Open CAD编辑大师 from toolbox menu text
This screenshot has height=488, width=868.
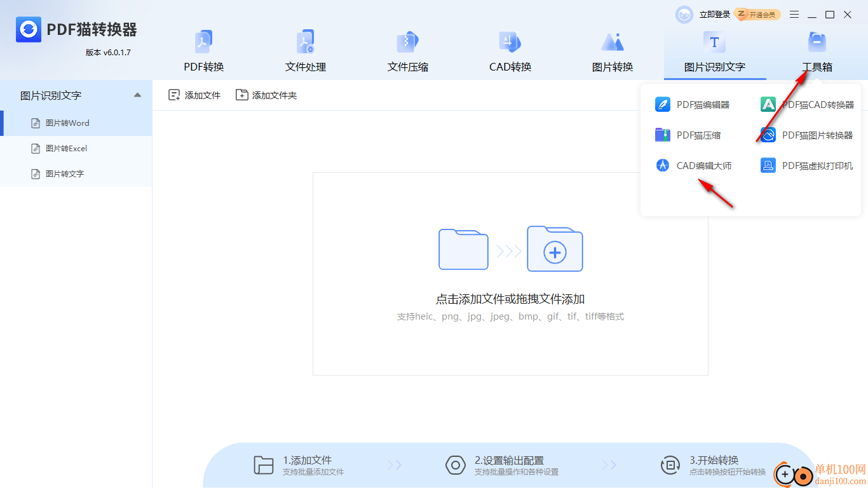click(704, 166)
